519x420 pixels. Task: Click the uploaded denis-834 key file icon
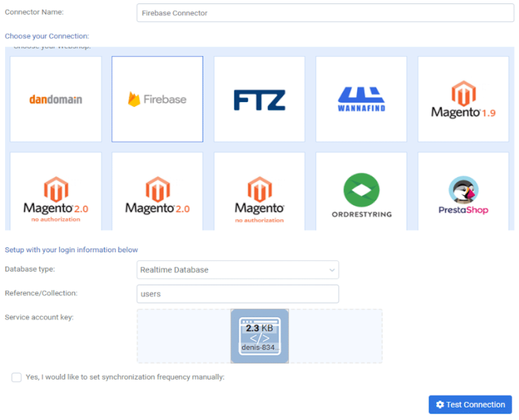260,336
